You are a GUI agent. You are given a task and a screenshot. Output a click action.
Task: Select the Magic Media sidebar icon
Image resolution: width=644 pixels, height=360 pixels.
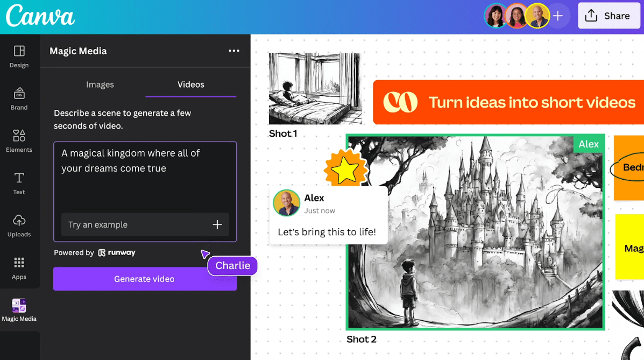coord(19,308)
